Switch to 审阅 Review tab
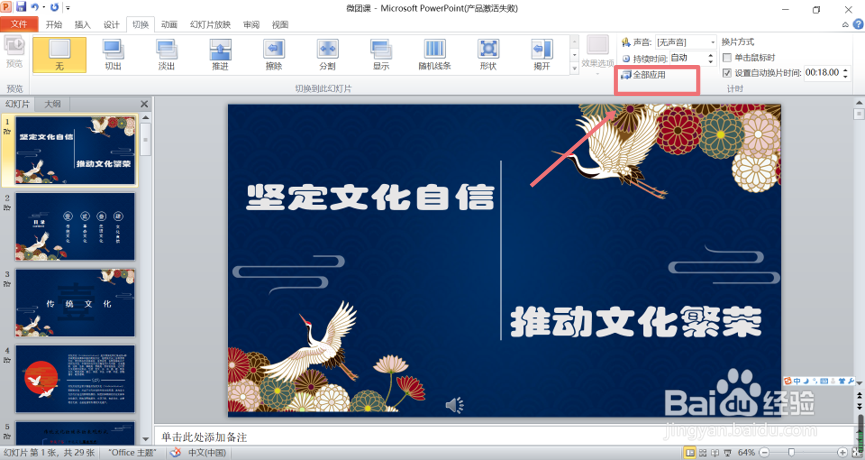Viewport: 865px width, 460px height. 252,25
